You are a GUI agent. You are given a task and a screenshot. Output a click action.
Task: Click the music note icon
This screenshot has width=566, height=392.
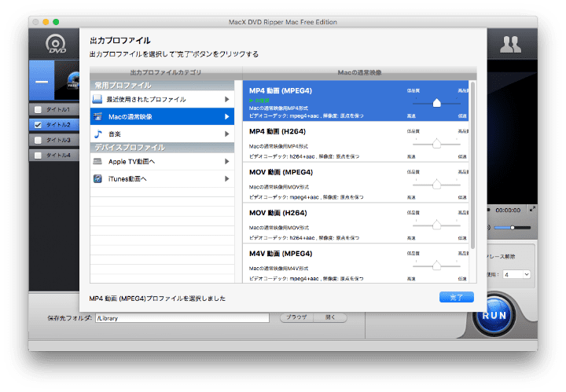click(x=97, y=134)
